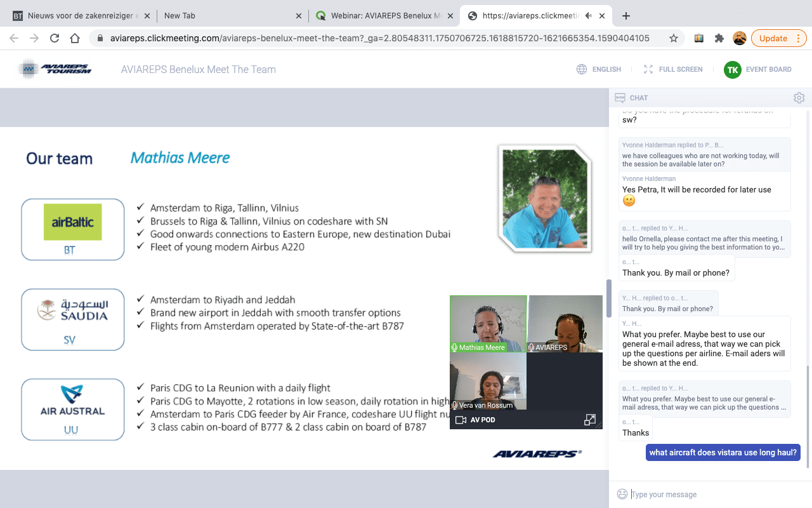Click the smiley emoji in Yvonne's message
The image size is (812, 508).
point(629,201)
